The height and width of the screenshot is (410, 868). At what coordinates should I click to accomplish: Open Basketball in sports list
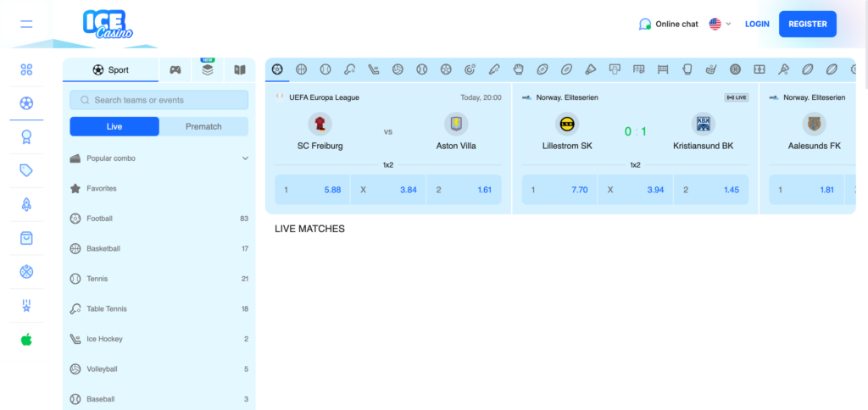click(x=159, y=248)
